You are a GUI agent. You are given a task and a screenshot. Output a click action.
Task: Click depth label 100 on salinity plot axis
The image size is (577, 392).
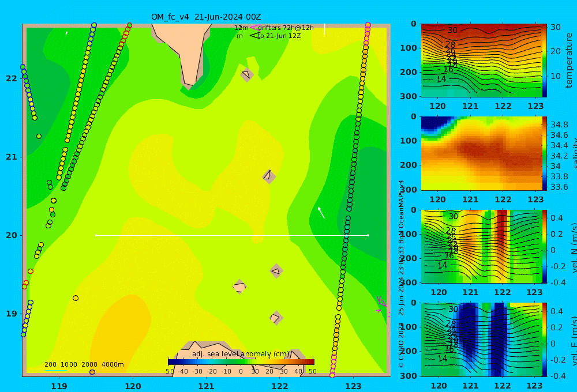pyautogui.click(x=409, y=141)
